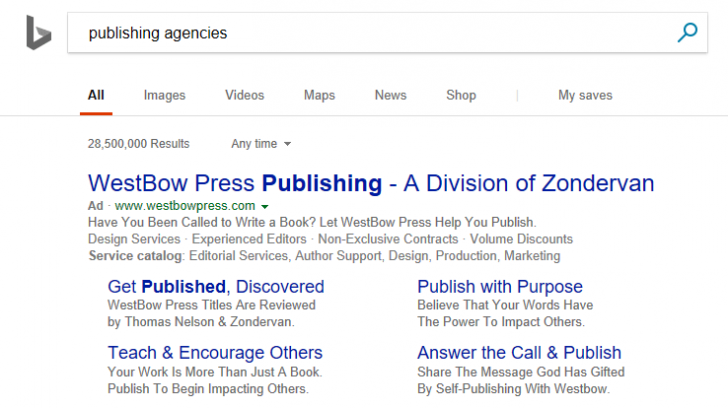Click 'Share The Message God Has Gifted' text
This screenshot has width=728, height=408.
tap(521, 372)
